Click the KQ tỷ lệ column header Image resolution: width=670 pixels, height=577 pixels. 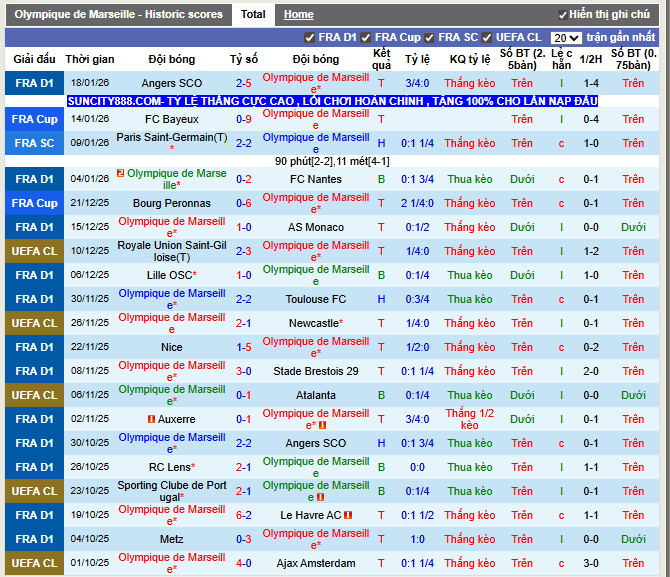pos(470,59)
